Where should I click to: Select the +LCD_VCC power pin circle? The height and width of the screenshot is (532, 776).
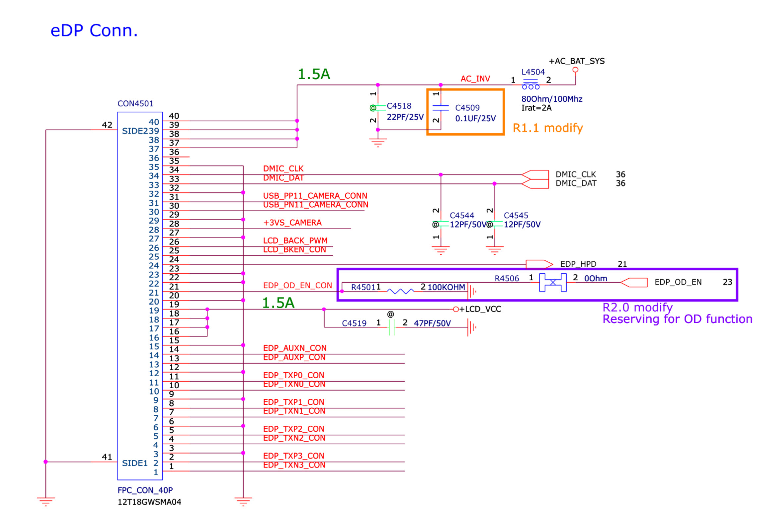coord(456,309)
